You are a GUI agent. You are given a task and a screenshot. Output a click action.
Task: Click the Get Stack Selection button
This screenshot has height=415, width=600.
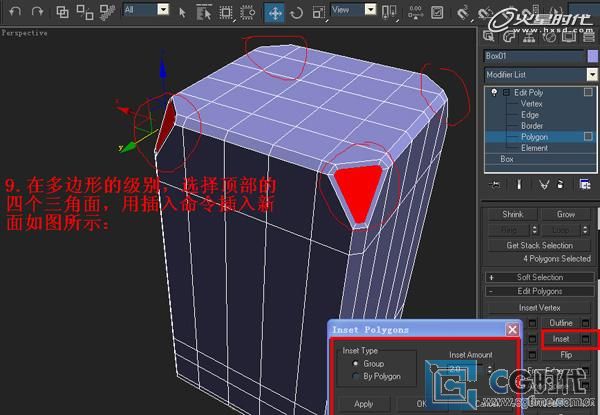click(x=540, y=245)
